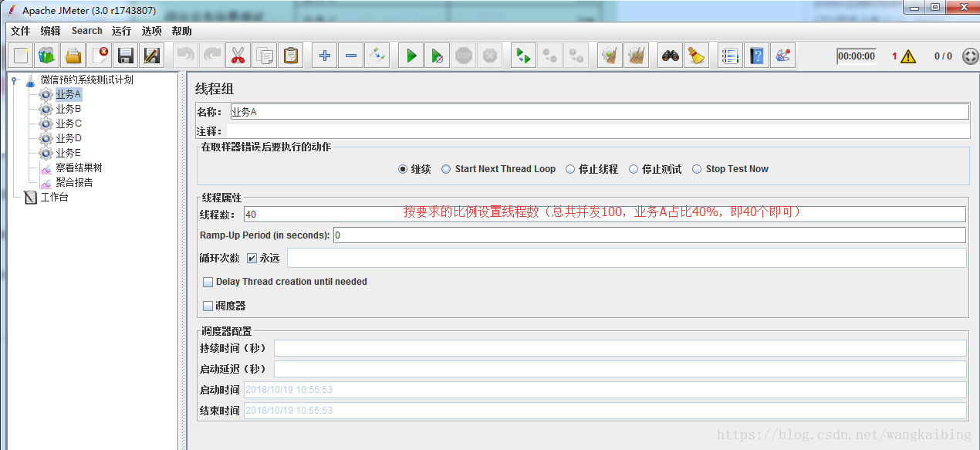Open the Search menu

click(87, 31)
